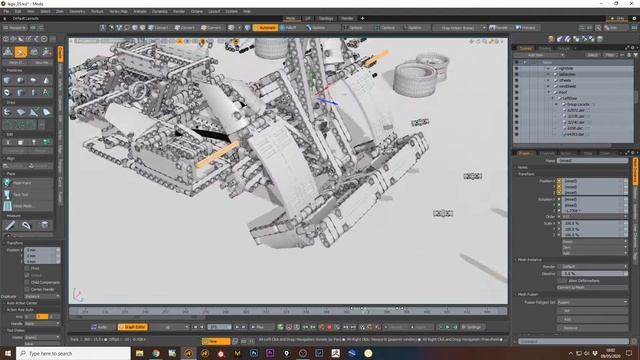Enable the Child Compensate checkbox

pos(27,282)
